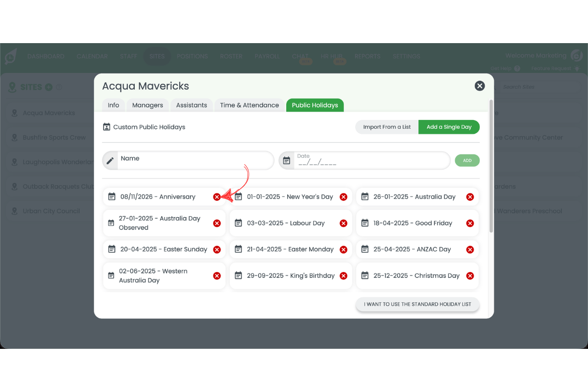
Task: Remove the ANZAC Day holiday
Action: (x=470, y=249)
